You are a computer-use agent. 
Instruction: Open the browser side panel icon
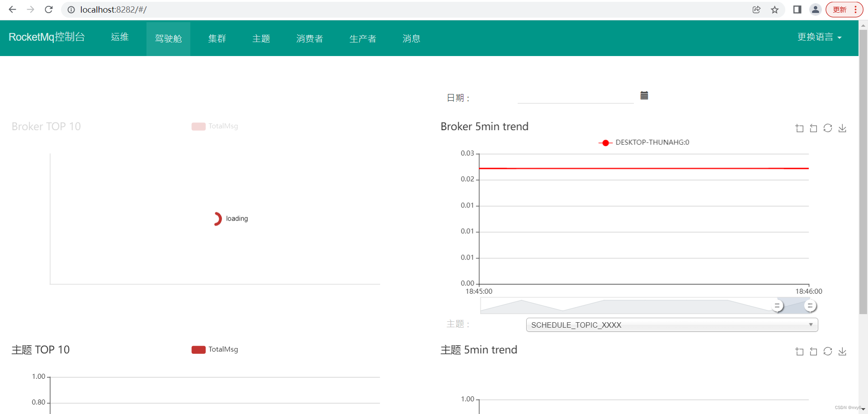(x=797, y=9)
